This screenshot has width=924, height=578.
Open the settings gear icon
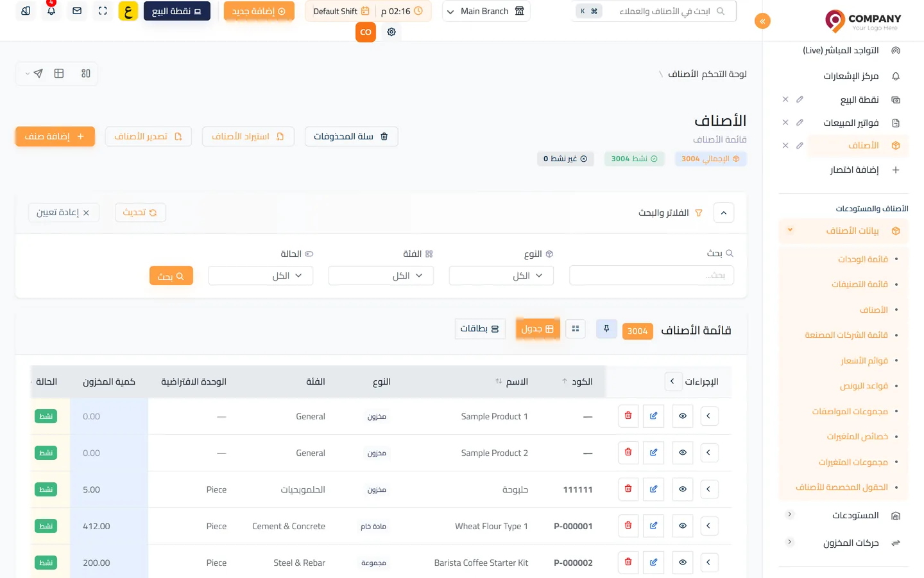pyautogui.click(x=391, y=32)
